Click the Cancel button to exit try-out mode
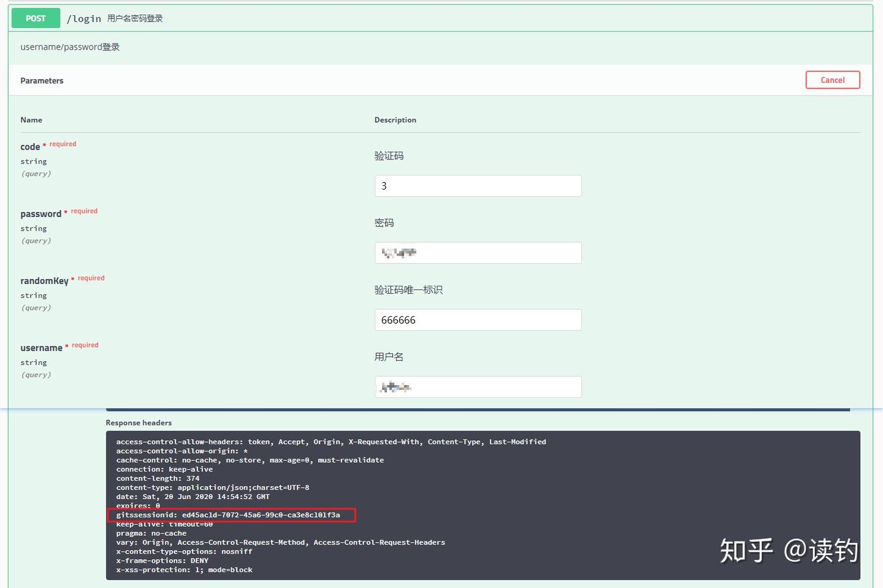 832,80
